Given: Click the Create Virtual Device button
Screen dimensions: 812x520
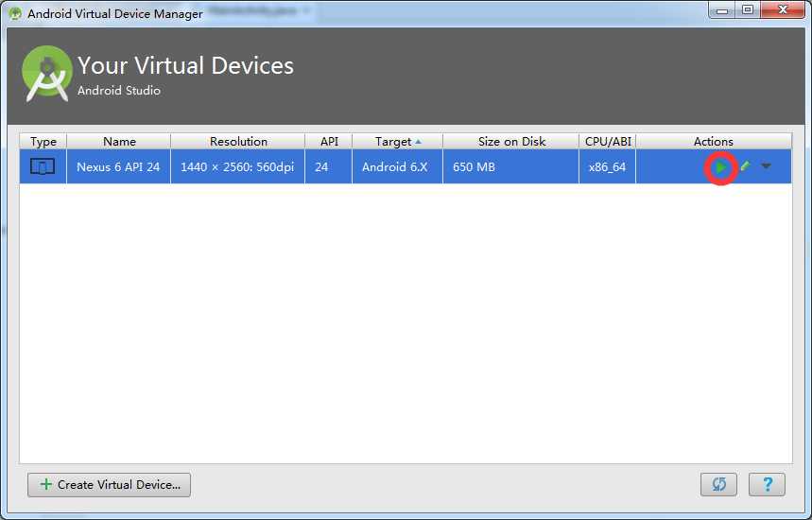Looking at the screenshot, I should tap(110, 485).
